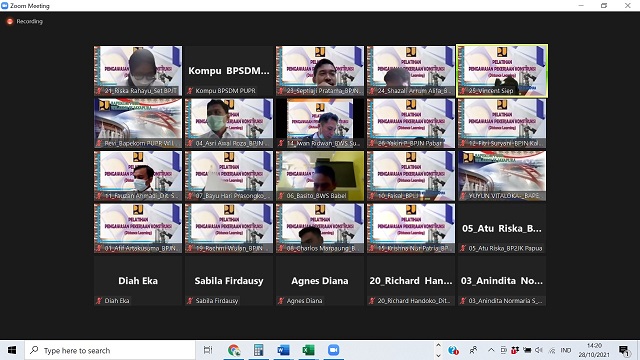
Task: Open the IND language input selector
Action: (x=566, y=350)
